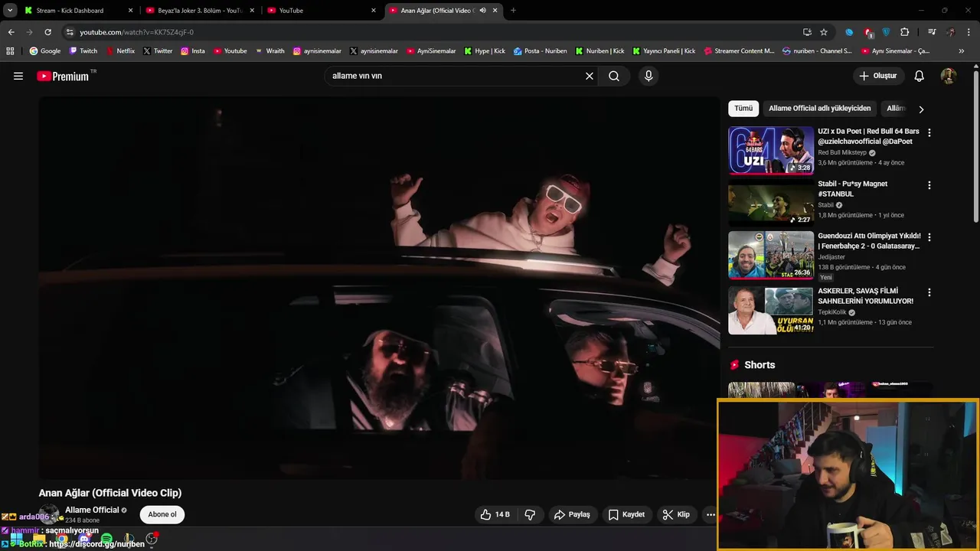Open Allame Official channel name
The width and height of the screenshot is (980, 551).
92,510
